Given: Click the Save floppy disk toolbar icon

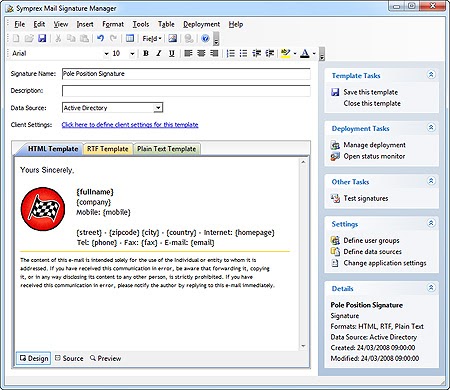Looking at the screenshot, I should tap(42, 38).
